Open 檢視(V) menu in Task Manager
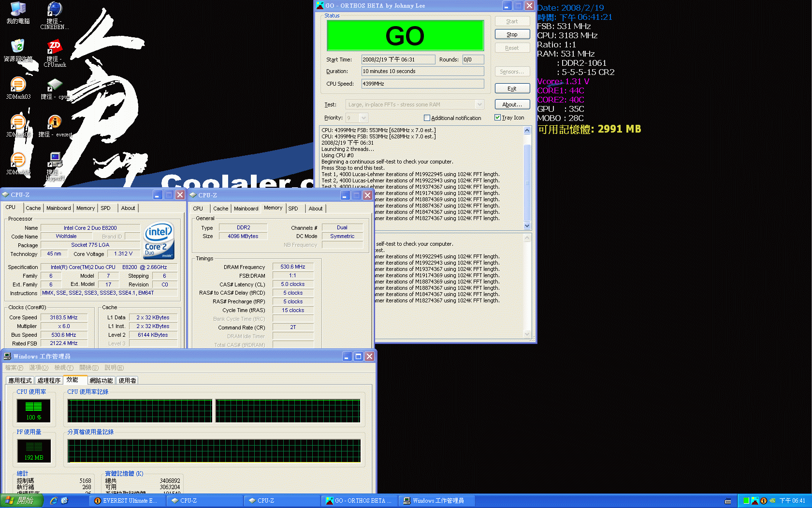 click(64, 368)
